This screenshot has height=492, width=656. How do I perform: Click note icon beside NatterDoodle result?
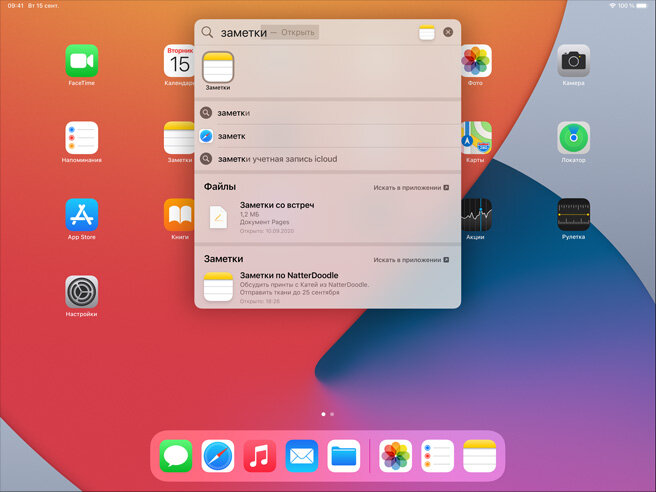[x=218, y=287]
